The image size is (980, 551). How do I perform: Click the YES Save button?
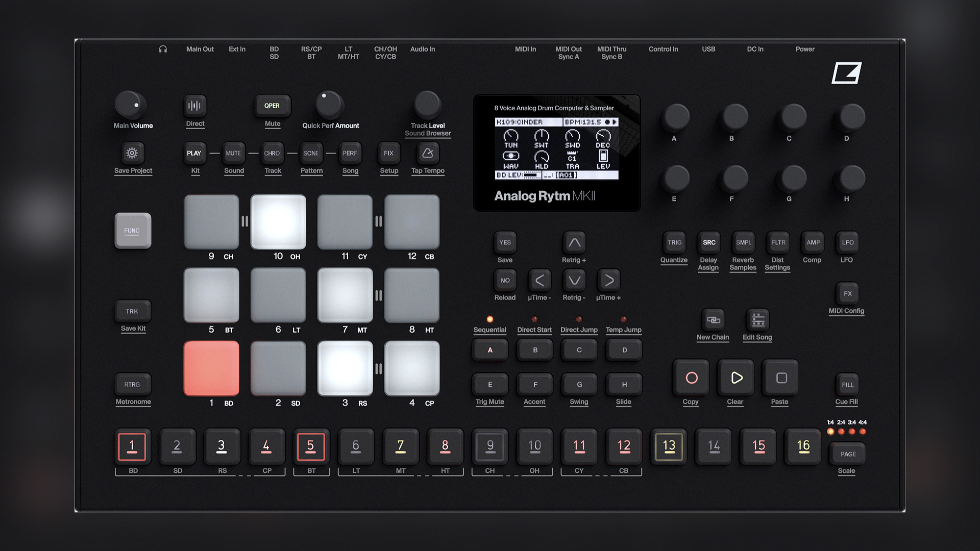505,242
